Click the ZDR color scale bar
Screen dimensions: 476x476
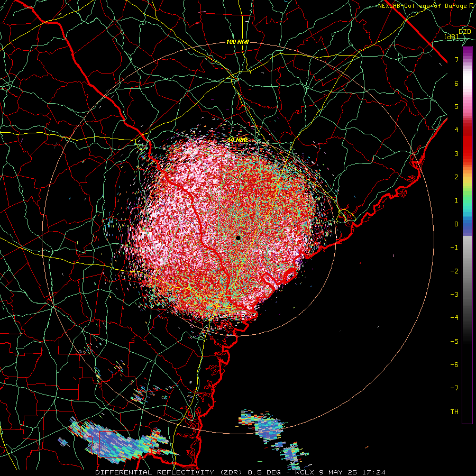coord(467,235)
